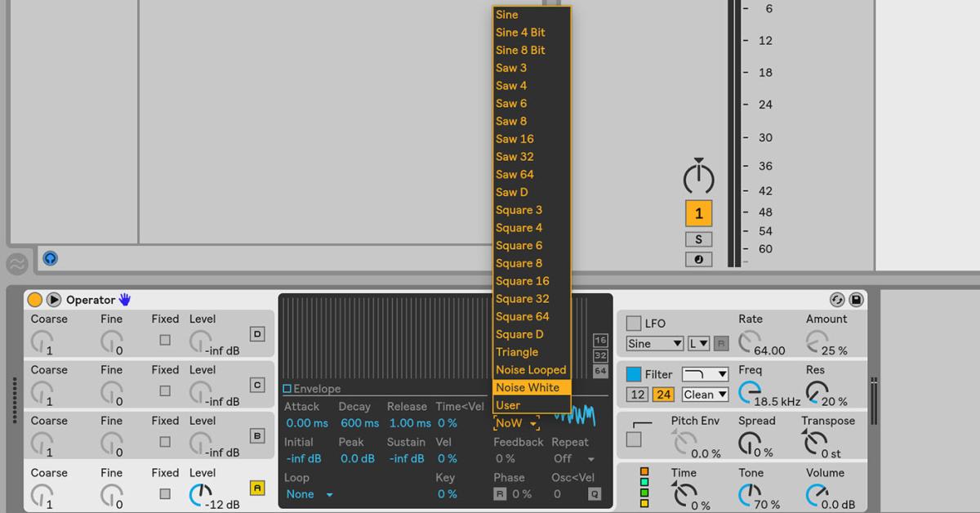The height and width of the screenshot is (513, 980).
Task: Click the LFO R retrigger button
Action: tap(720, 344)
